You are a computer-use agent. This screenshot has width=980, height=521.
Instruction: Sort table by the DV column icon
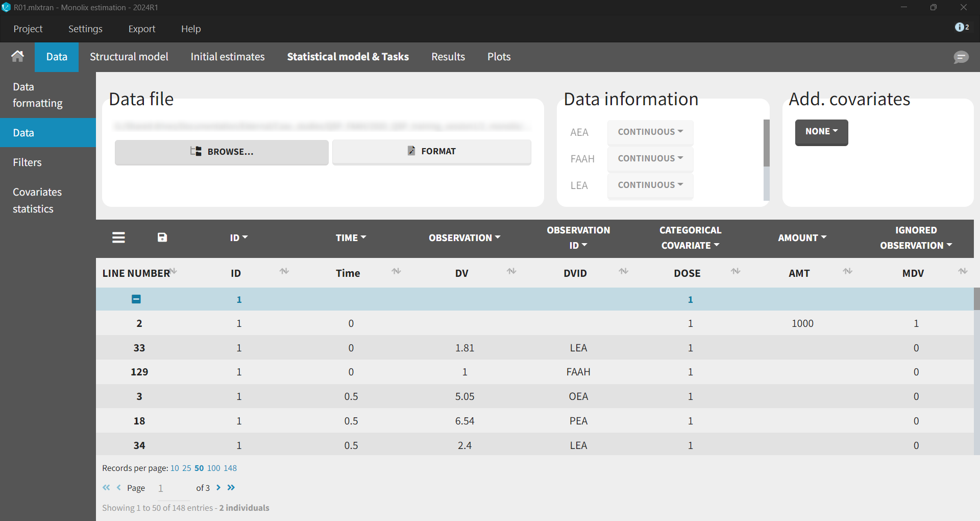[511, 271]
